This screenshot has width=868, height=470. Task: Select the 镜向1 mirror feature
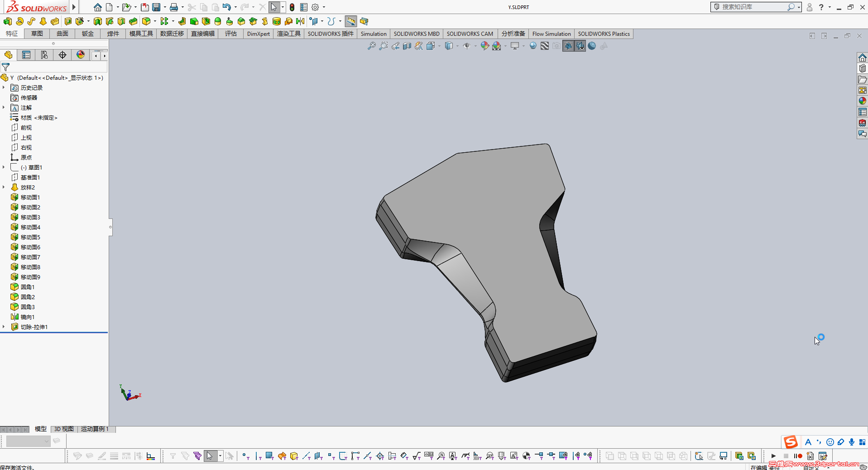pos(28,317)
